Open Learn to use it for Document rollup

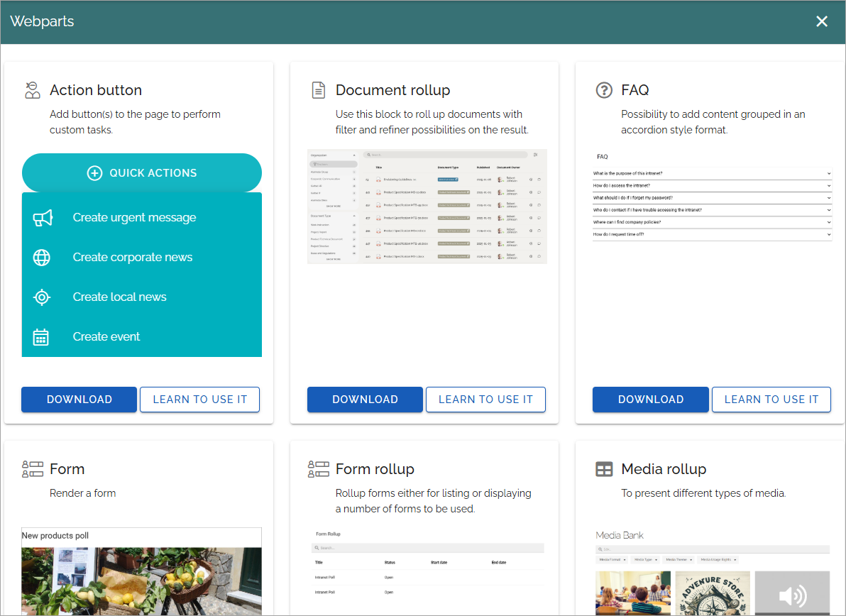[485, 400]
